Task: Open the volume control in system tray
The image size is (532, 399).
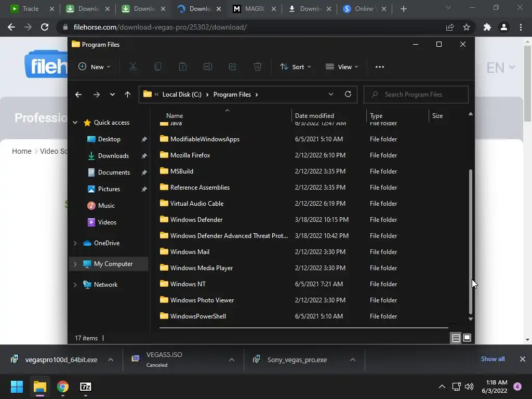Action: point(469,387)
